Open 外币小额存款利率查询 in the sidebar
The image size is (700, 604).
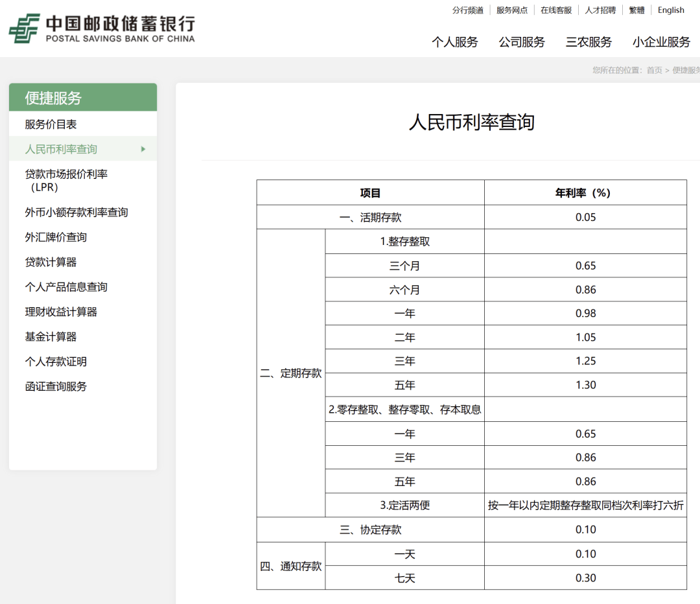click(x=78, y=212)
